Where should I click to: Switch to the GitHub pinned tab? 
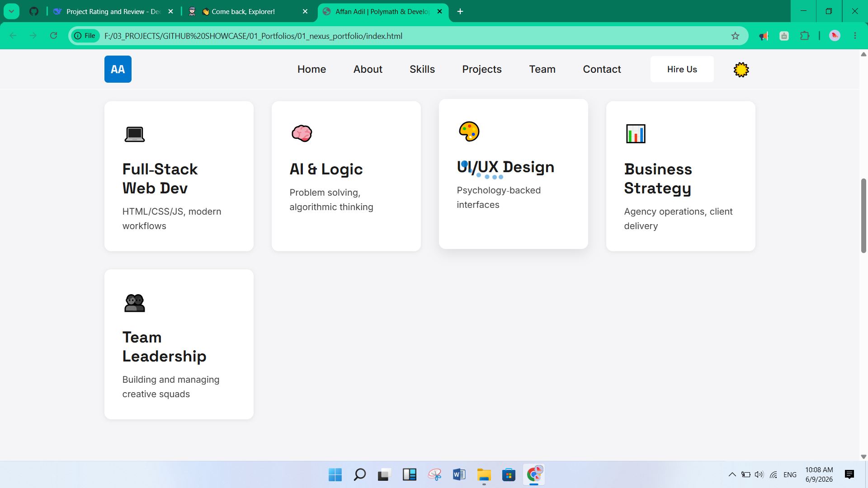pyautogui.click(x=34, y=11)
